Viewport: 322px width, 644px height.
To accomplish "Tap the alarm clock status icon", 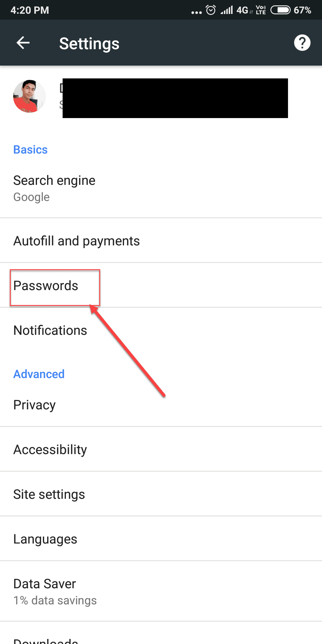I will coord(211,10).
